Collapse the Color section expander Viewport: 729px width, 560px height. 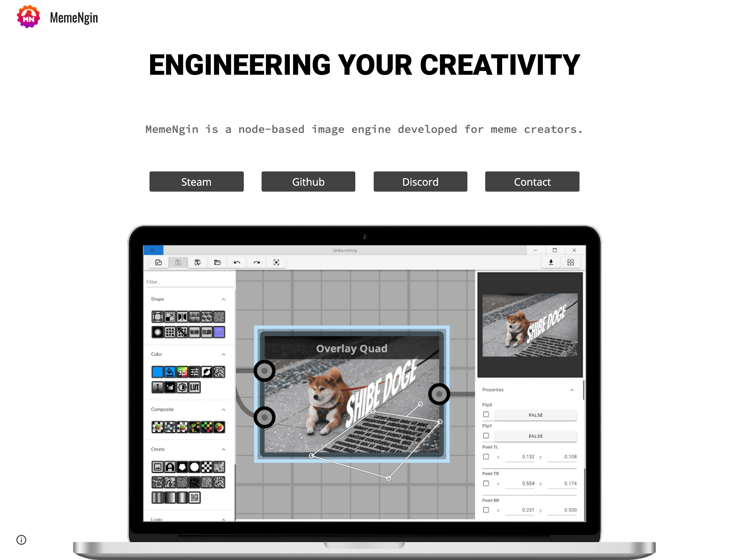tap(223, 354)
